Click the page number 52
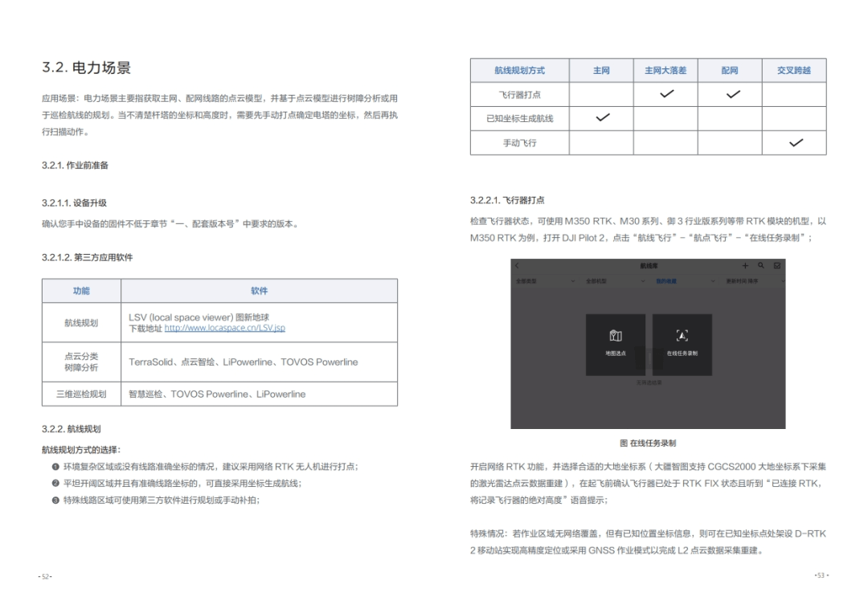Image resolution: width=868 pixels, height=609 pixels. (x=45, y=576)
